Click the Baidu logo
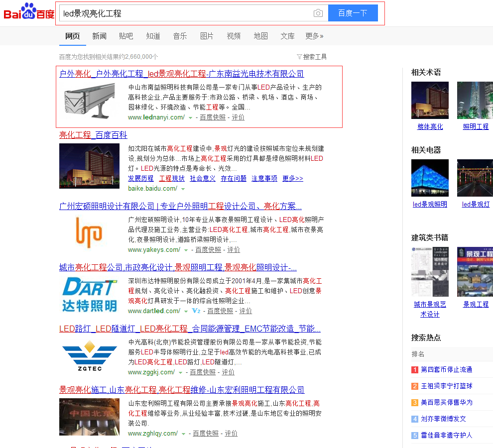 coord(29,12)
